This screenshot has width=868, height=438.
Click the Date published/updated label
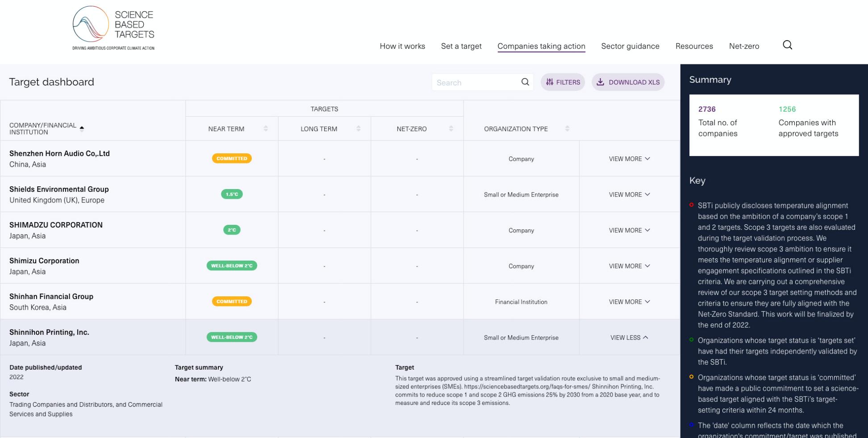pyautogui.click(x=46, y=367)
